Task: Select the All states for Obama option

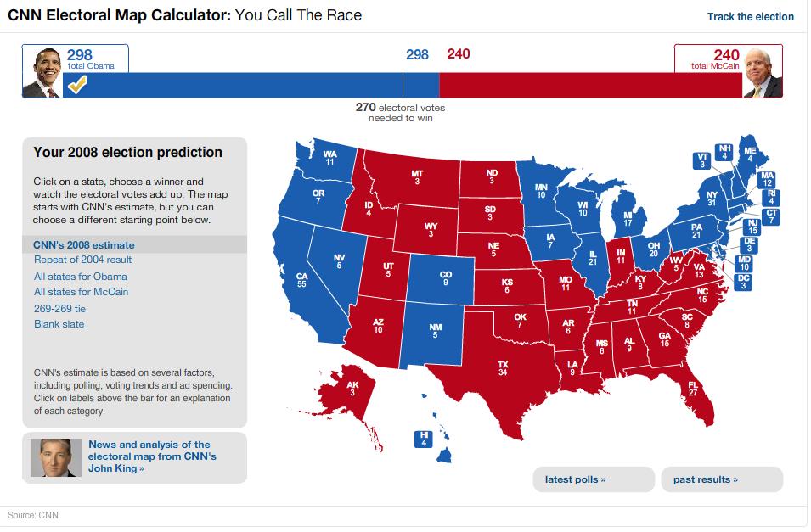Action: pos(81,277)
